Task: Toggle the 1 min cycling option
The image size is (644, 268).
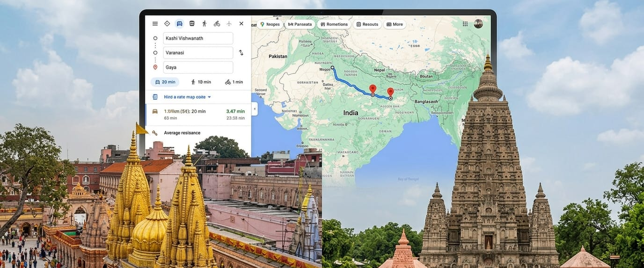Action: [x=234, y=82]
